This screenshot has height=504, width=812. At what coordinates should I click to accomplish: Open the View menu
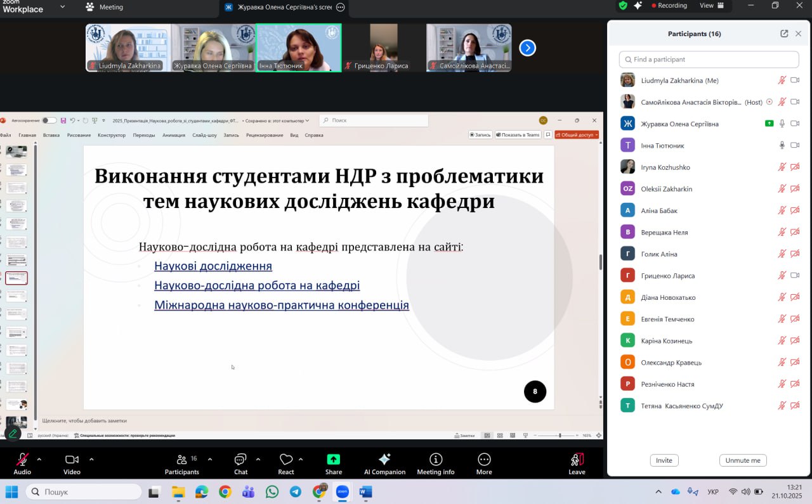tap(711, 6)
